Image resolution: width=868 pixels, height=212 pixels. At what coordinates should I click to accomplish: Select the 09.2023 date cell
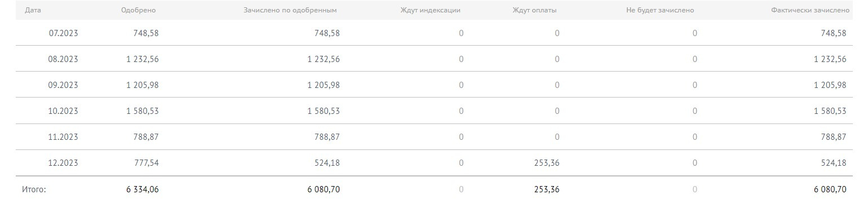tap(63, 85)
